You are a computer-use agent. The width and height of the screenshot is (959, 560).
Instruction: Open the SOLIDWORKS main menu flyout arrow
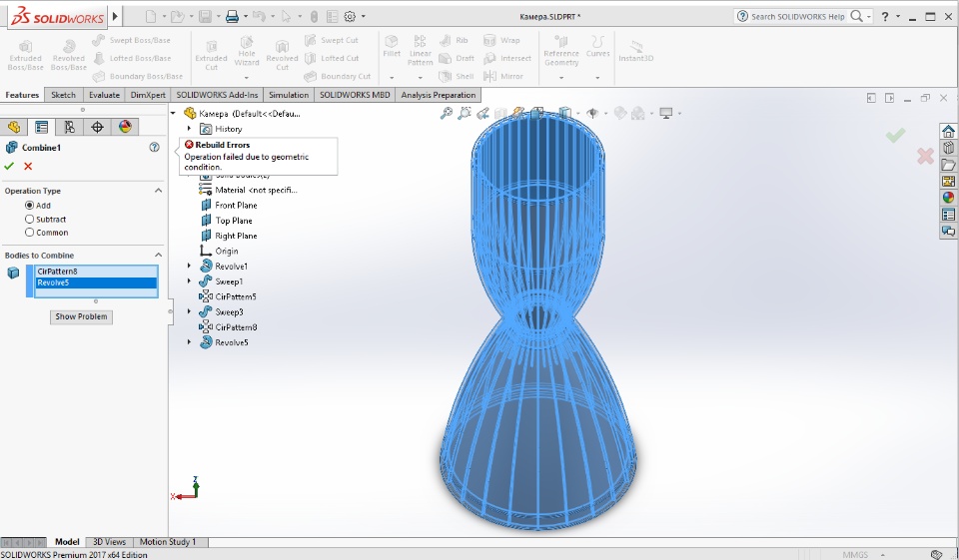114,17
